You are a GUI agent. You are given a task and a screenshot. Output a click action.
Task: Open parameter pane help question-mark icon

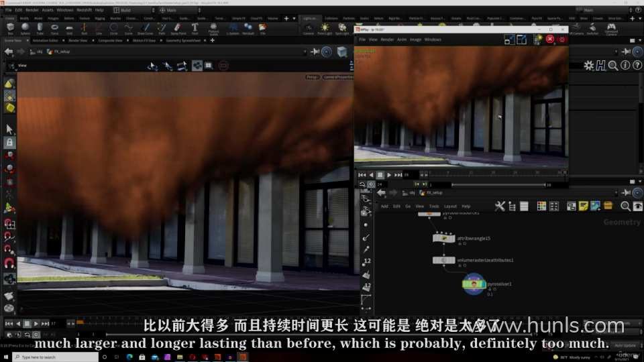(x=637, y=65)
